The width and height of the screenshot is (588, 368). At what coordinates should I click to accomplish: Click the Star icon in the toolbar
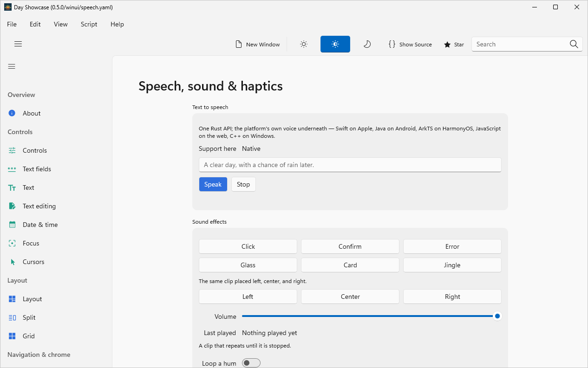click(447, 45)
